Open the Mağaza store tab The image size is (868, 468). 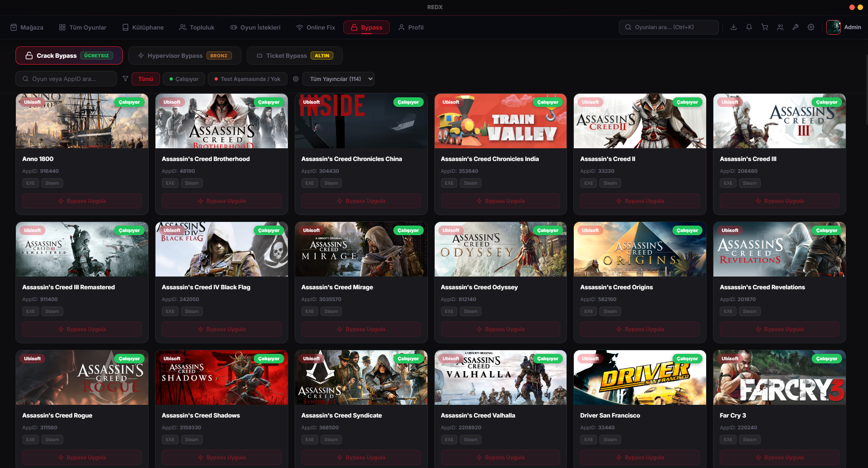pos(27,27)
